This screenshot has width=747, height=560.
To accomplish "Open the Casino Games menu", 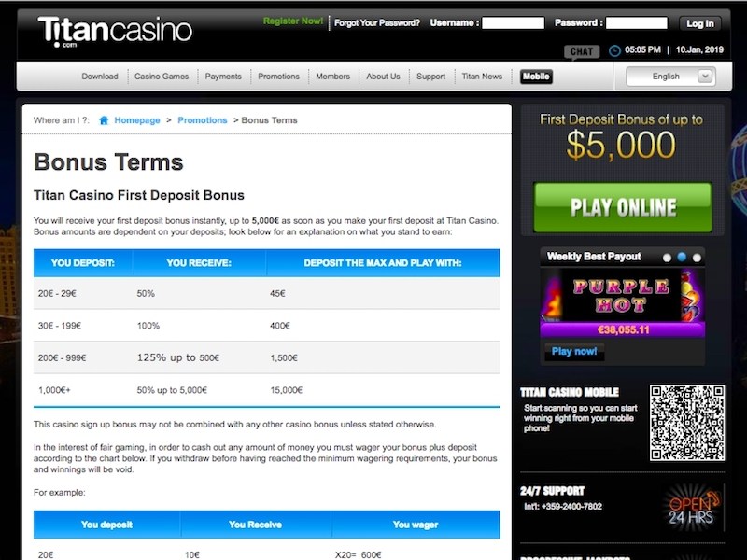I will [x=162, y=77].
